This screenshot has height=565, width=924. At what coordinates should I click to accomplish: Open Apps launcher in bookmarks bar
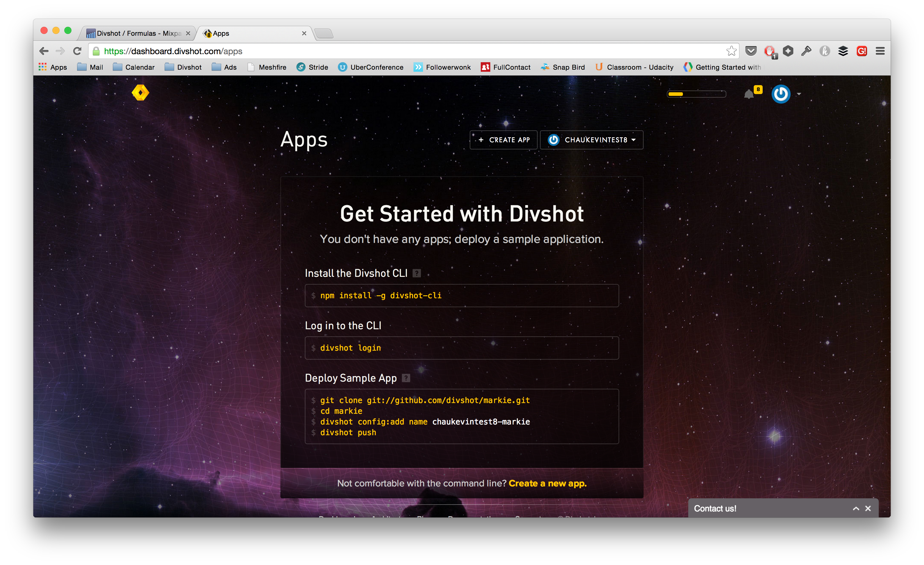[x=52, y=67]
